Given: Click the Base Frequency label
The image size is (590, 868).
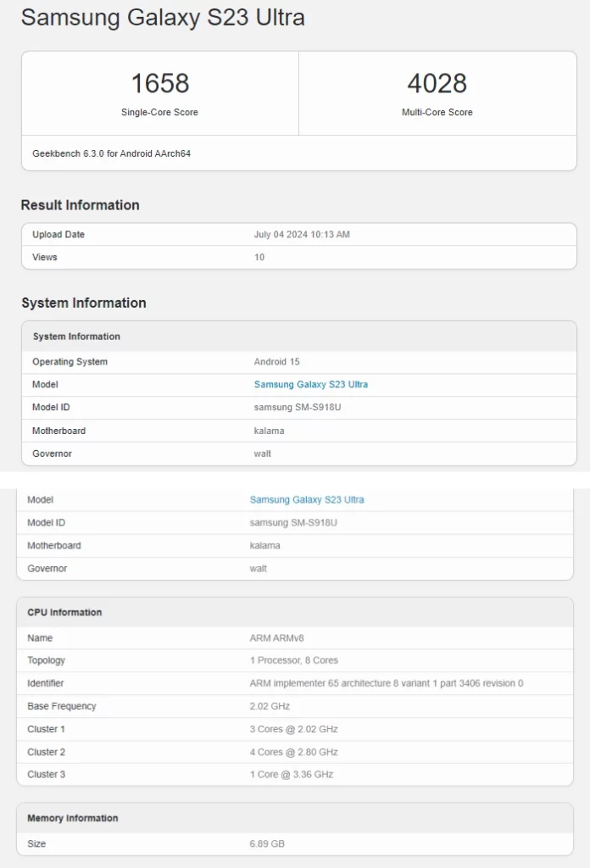Looking at the screenshot, I should coord(61,706).
